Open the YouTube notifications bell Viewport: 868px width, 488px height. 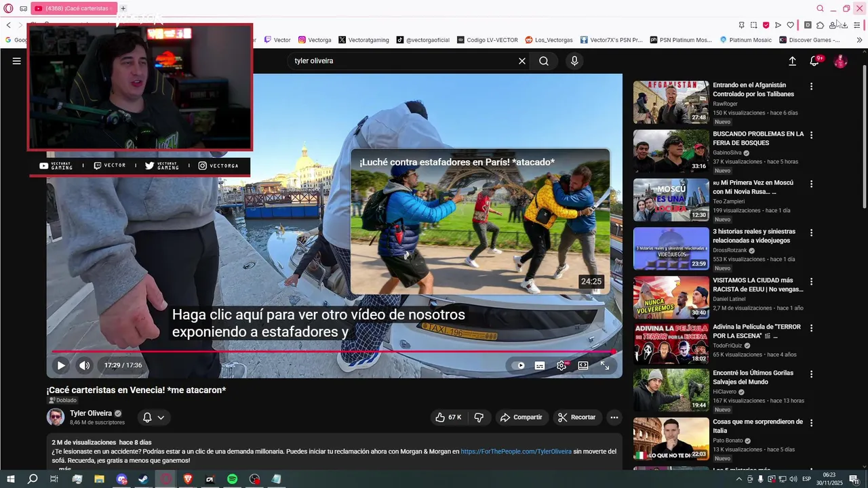815,61
